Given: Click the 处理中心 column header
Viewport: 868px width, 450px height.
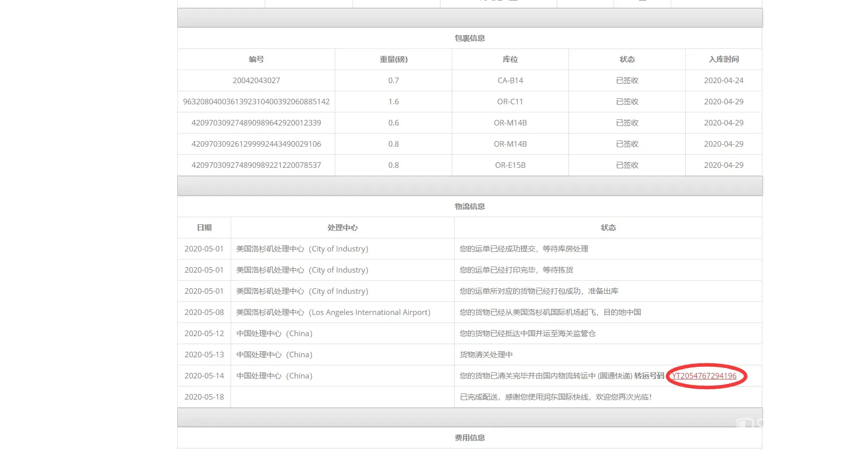Looking at the screenshot, I should [x=342, y=228].
